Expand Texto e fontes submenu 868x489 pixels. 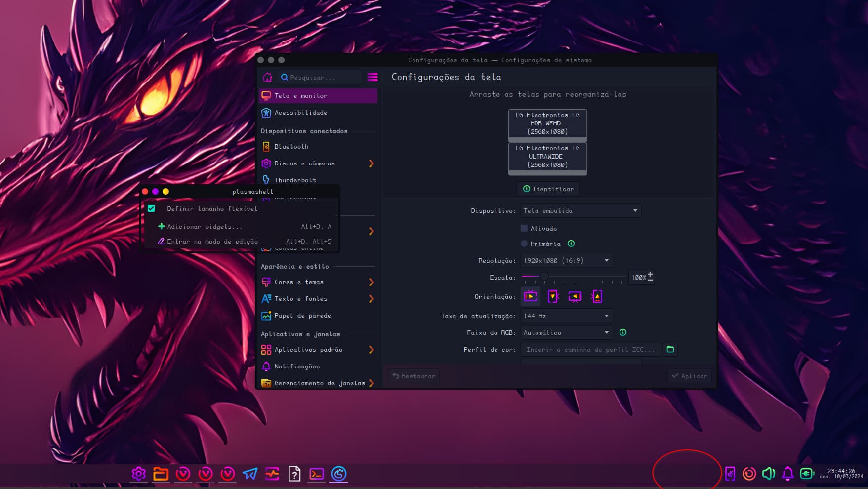pos(372,299)
